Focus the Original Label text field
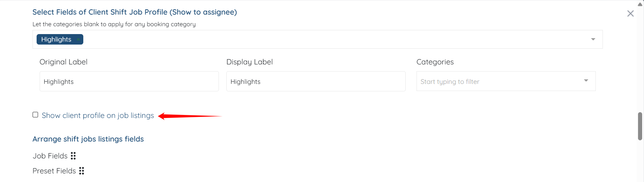 pyautogui.click(x=129, y=82)
